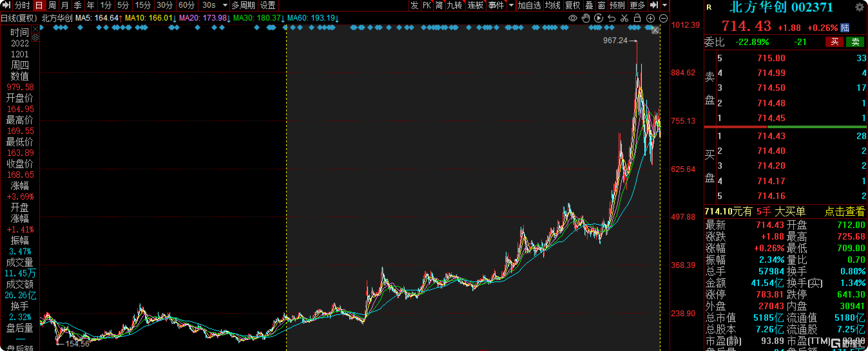This screenshot has height=351, width=868.
Task: Open quote panel settings gear icon
Action: coord(860,7)
